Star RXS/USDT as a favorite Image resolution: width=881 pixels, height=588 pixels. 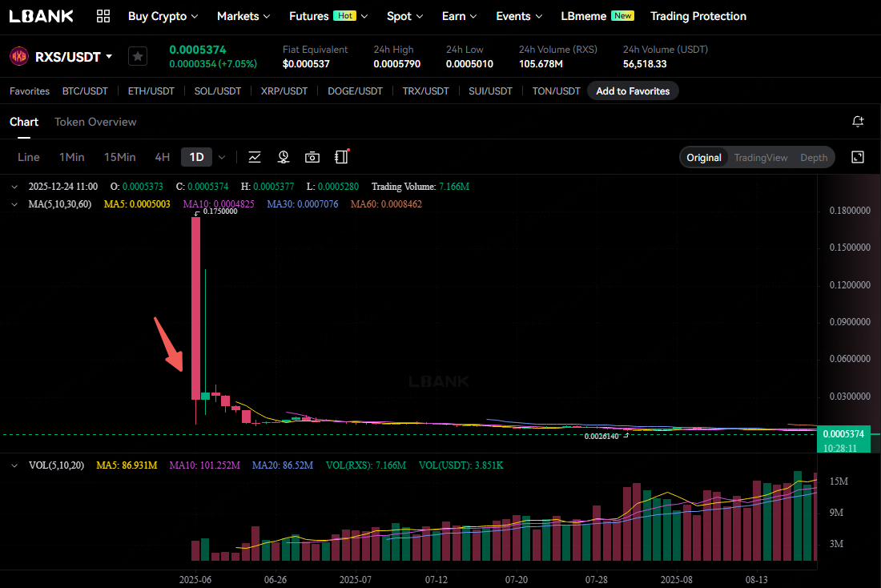(x=138, y=56)
